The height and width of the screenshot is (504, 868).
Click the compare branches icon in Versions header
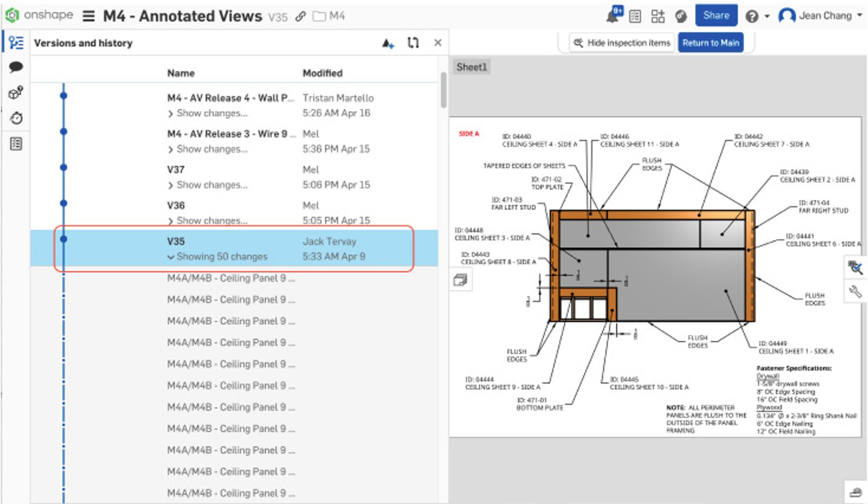[413, 42]
